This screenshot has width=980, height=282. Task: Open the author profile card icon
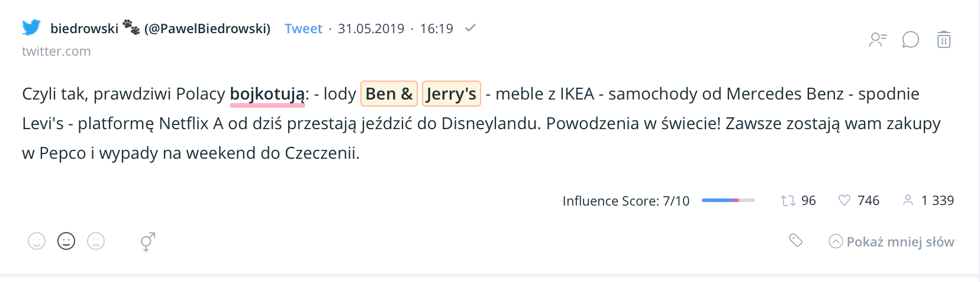[x=878, y=40]
